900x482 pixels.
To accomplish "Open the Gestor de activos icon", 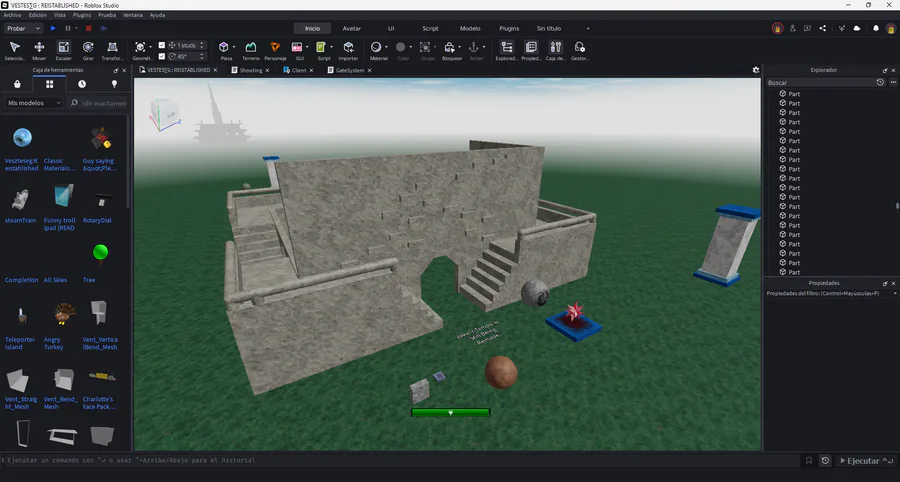I will [x=580, y=50].
